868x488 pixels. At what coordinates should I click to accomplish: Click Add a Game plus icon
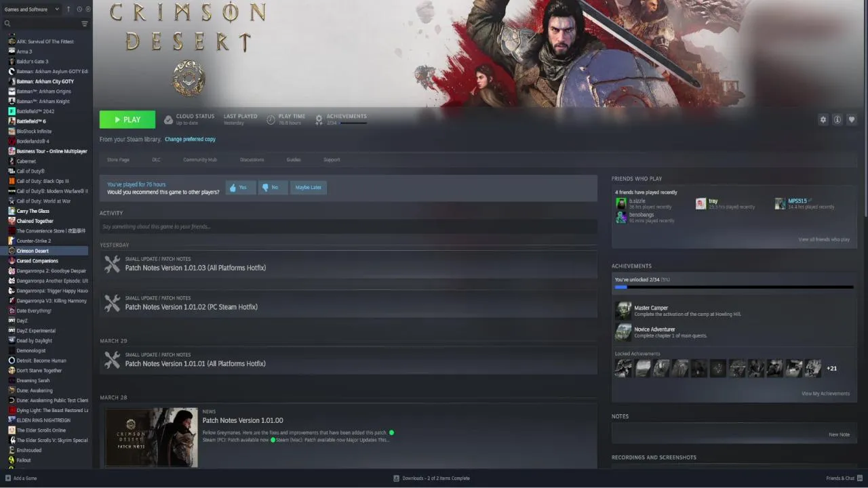click(8, 478)
